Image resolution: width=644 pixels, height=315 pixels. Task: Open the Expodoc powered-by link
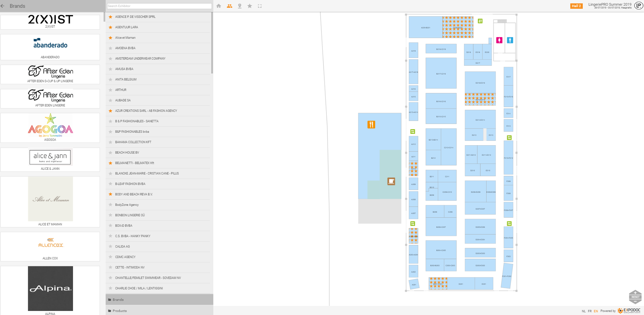click(629, 311)
